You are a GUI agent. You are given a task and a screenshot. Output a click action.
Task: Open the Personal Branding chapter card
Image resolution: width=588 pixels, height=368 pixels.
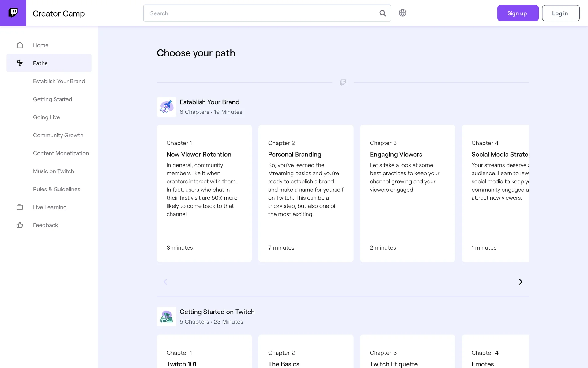tap(306, 193)
